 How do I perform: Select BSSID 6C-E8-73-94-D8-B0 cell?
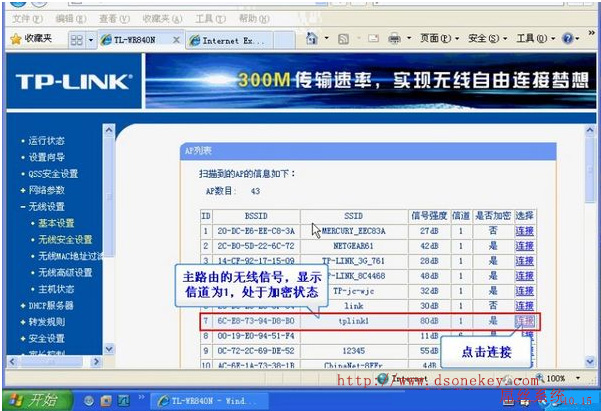coord(256,321)
